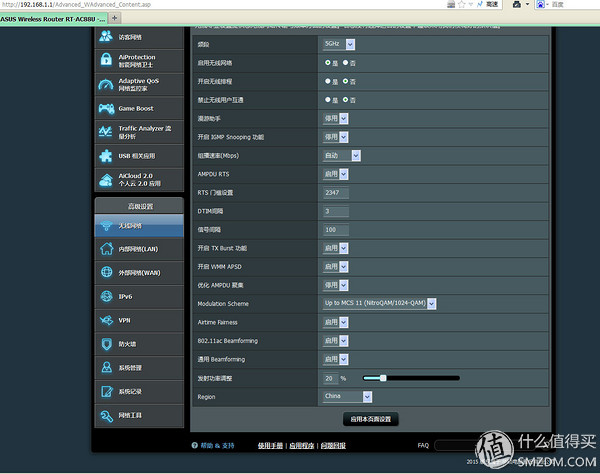The height and width of the screenshot is (474, 600).
Task: Open AiProtection lock icon in sidebar
Action: click(106, 60)
